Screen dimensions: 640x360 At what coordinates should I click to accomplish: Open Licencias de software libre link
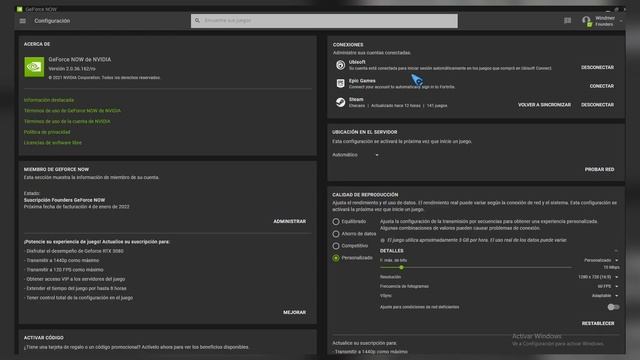[53, 142]
